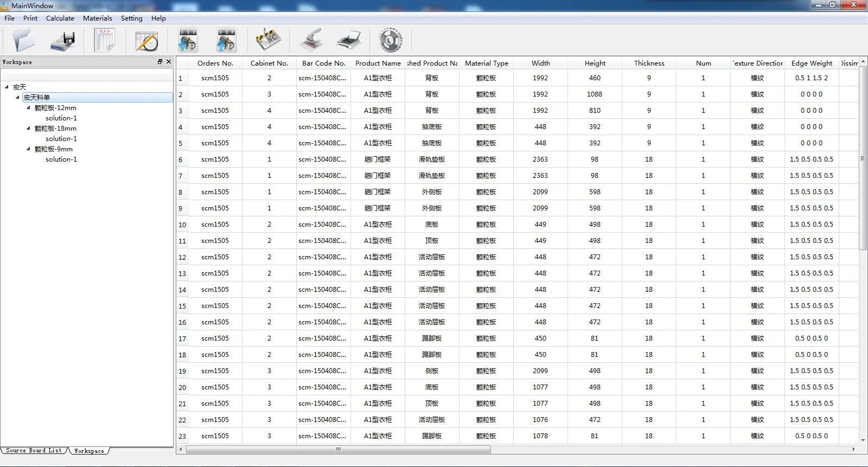This screenshot has height=467, width=868.
Task: Click the Orders No. column header
Action: click(x=215, y=63)
